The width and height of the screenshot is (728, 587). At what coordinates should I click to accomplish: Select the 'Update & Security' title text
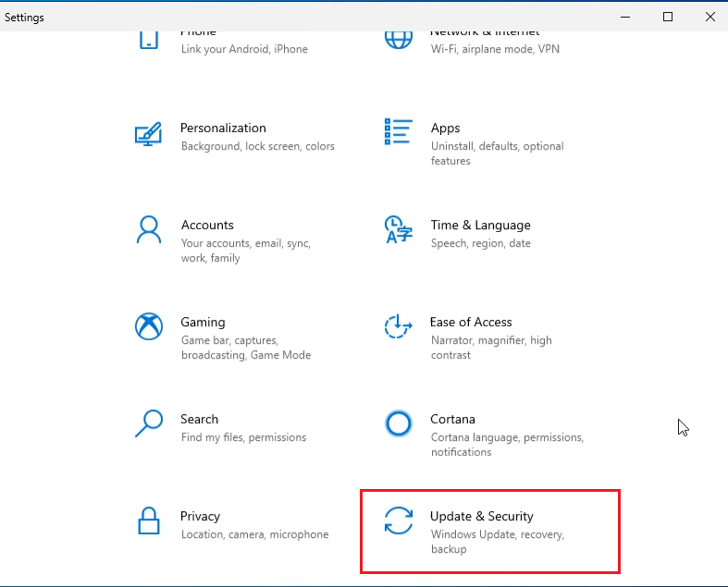tap(482, 517)
